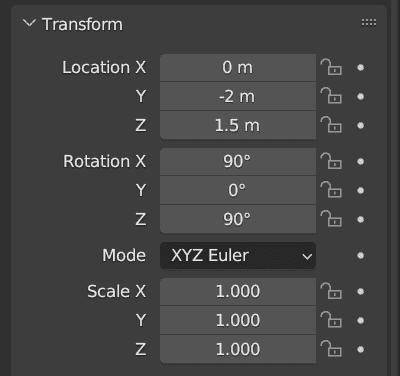Open the Transform panel grip dots
Screen dimensions: 400x376
pyautogui.click(x=369, y=22)
